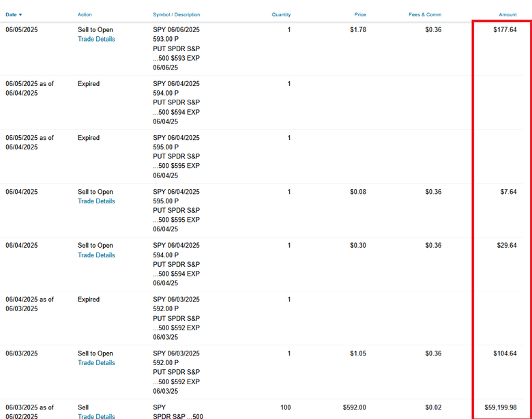Click the Date sort arrow icon
This screenshot has height=419, width=532.
point(20,15)
